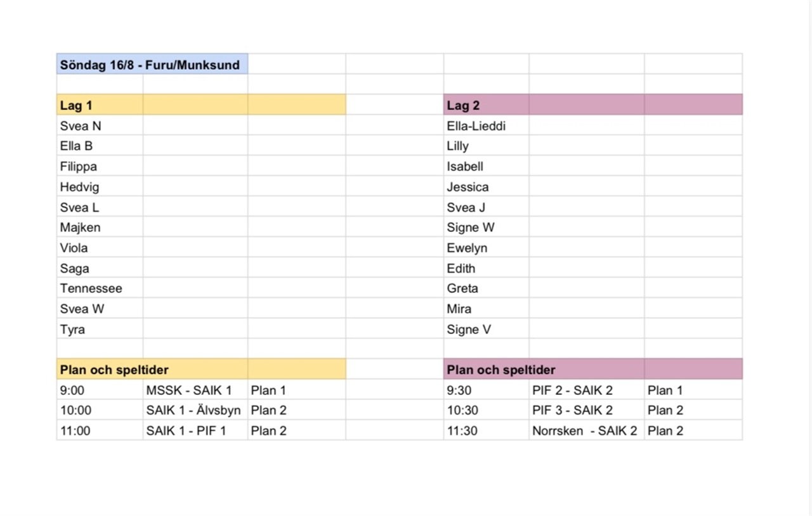This screenshot has width=812, height=516.
Task: Click the 10:30 time cell
Action: pyautogui.click(x=487, y=410)
